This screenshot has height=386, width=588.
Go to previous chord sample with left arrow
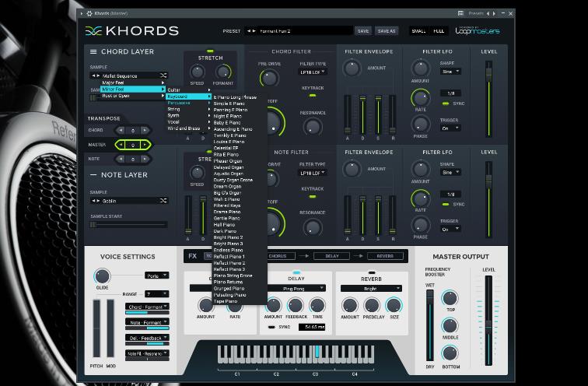tap(93, 75)
